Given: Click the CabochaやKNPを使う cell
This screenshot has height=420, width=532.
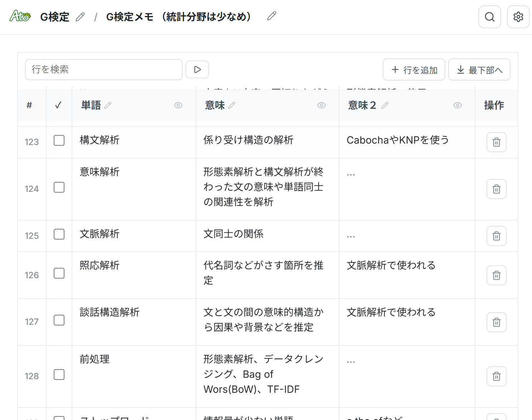Looking at the screenshot, I should pos(407,142).
